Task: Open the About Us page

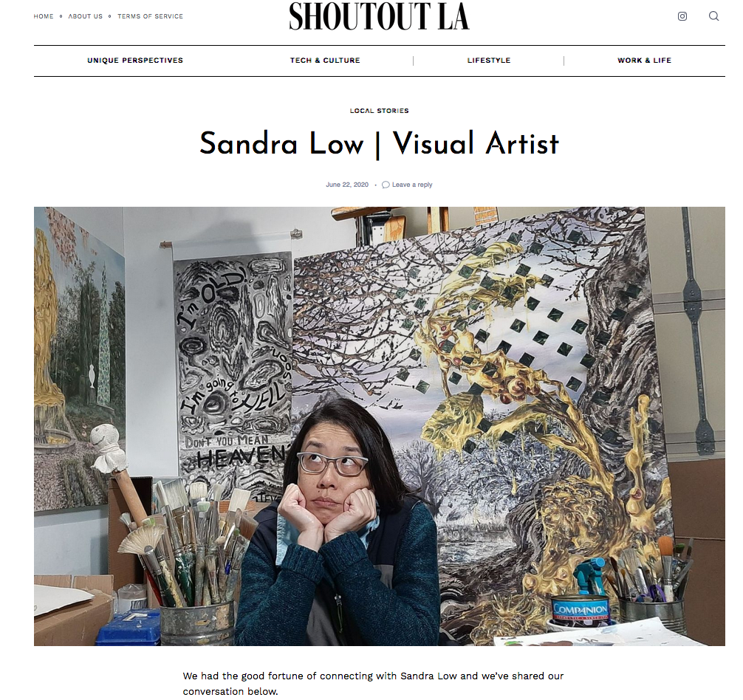Action: pyautogui.click(x=85, y=16)
